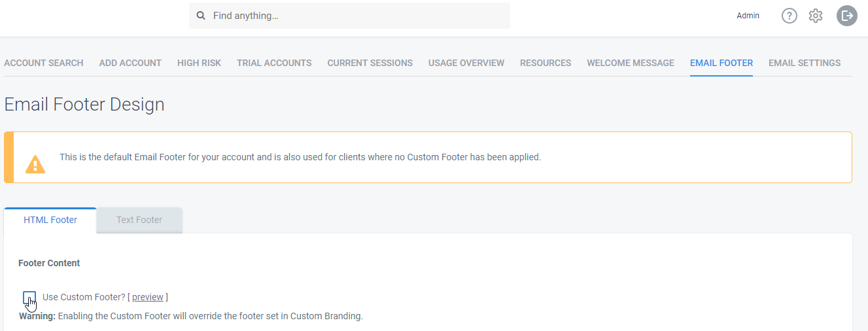868x331 pixels.
Task: View the Trial Accounts tab
Action: (274, 63)
